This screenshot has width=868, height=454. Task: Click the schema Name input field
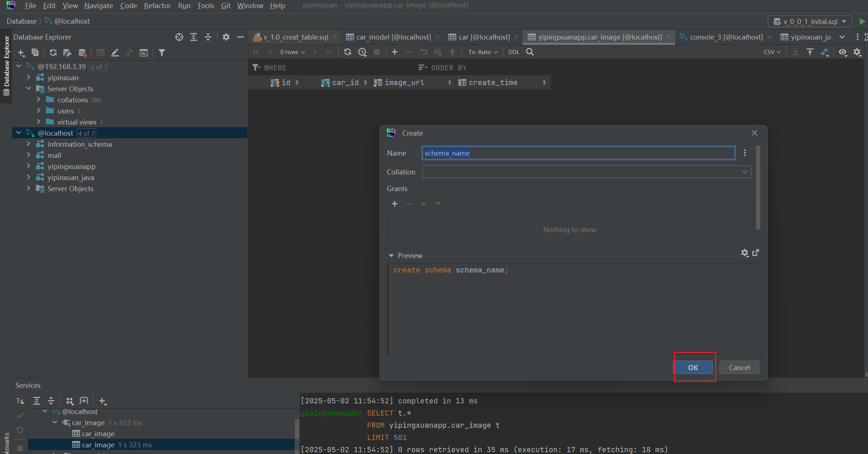[x=578, y=153]
